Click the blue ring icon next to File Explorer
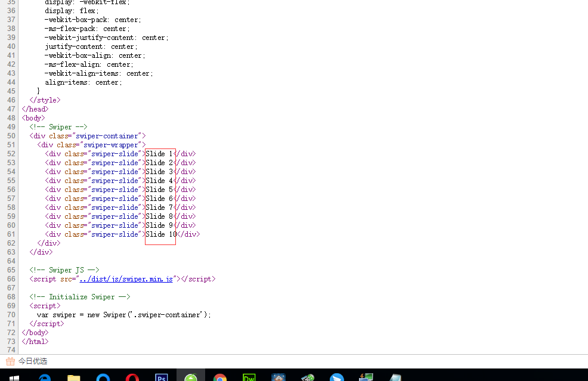588x381 pixels. [x=103, y=377]
